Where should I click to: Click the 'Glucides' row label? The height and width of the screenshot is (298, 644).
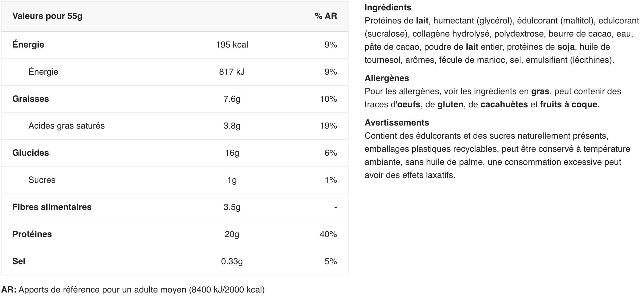(x=30, y=153)
